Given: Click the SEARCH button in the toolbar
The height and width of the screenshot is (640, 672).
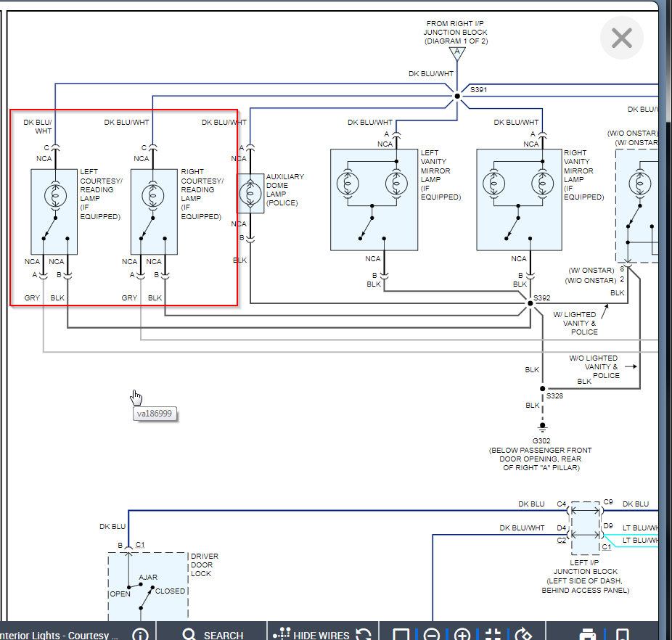Looking at the screenshot, I should coord(212,634).
